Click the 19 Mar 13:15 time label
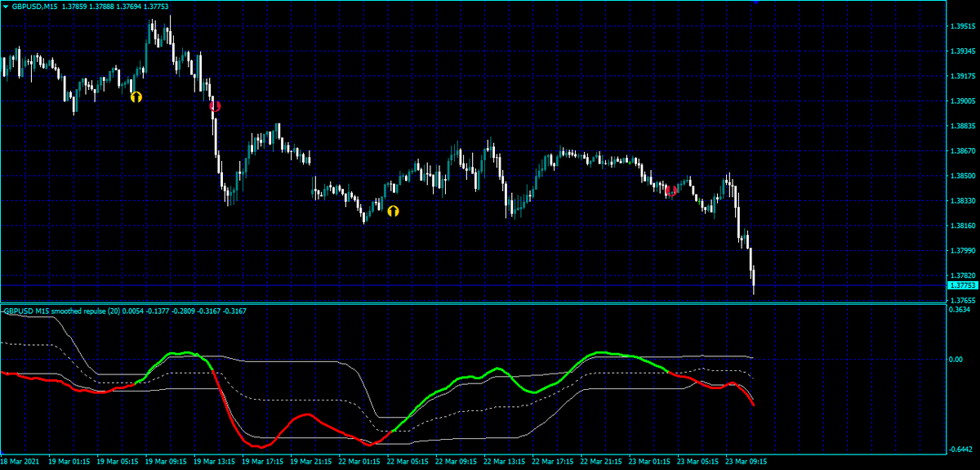Screen dimensions: 980x470 pos(216,462)
